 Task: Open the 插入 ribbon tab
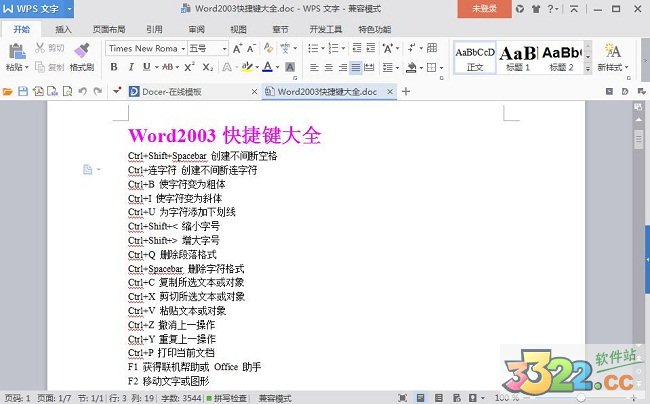coord(63,29)
